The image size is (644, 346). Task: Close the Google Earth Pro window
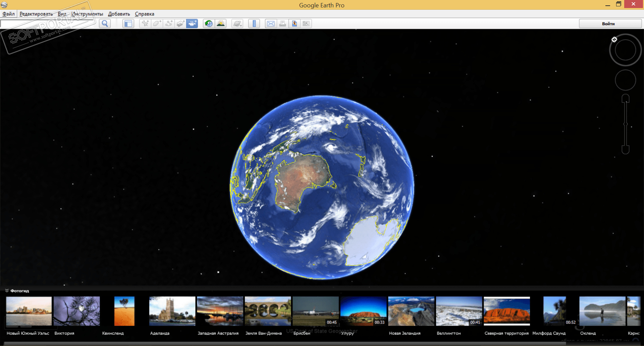point(633,4)
